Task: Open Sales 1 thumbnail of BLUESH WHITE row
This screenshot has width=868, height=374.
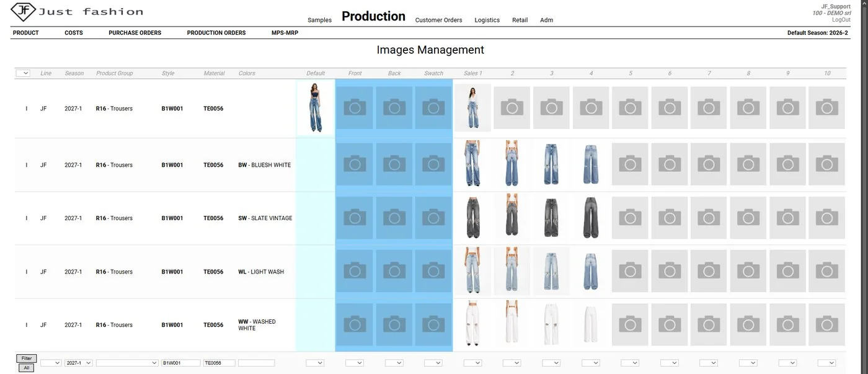Action: click(472, 164)
